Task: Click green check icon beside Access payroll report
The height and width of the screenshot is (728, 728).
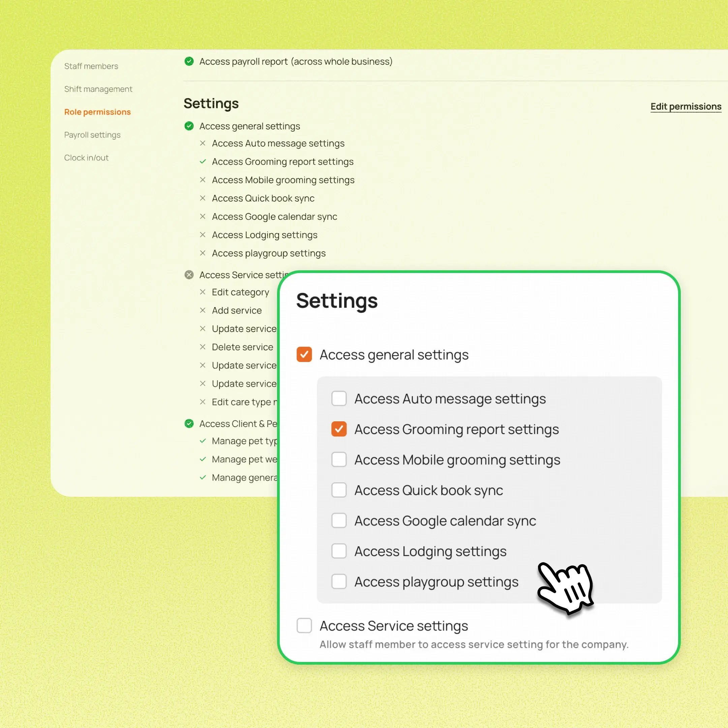Action: point(189,61)
